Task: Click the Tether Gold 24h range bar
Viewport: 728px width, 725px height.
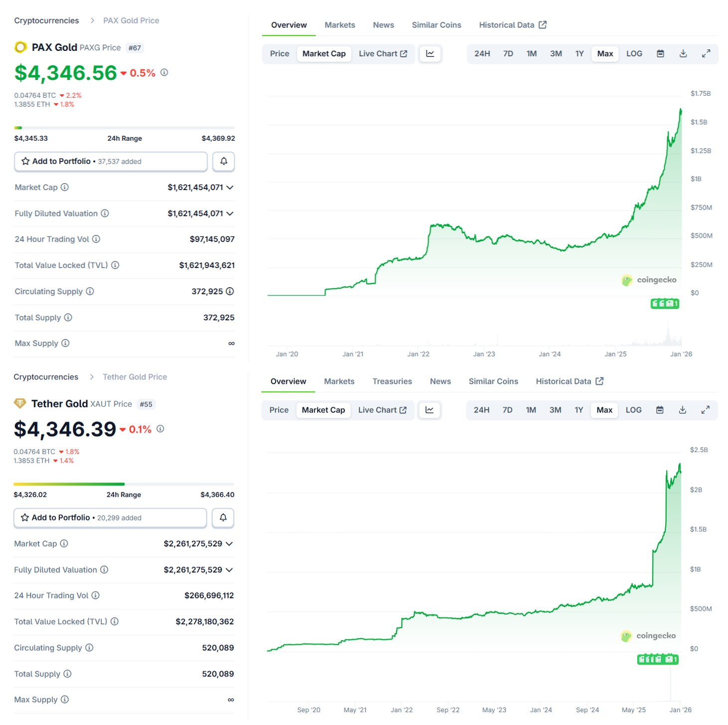Action: point(124,484)
